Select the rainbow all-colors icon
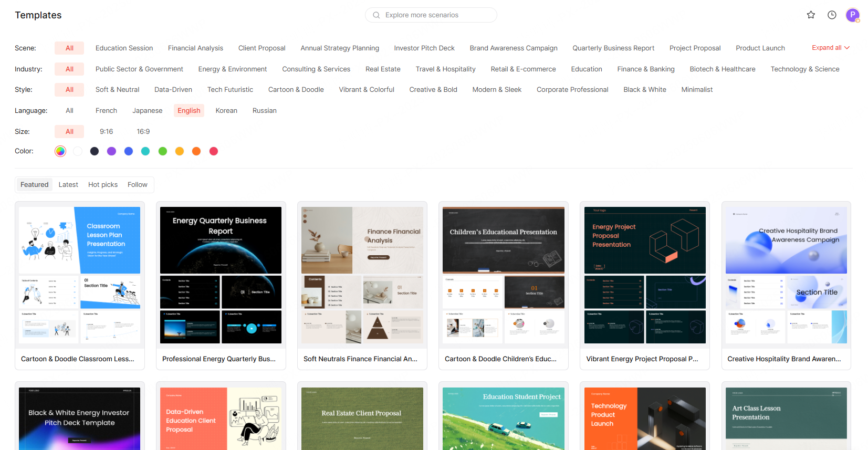The width and height of the screenshot is (868, 450). 60,151
